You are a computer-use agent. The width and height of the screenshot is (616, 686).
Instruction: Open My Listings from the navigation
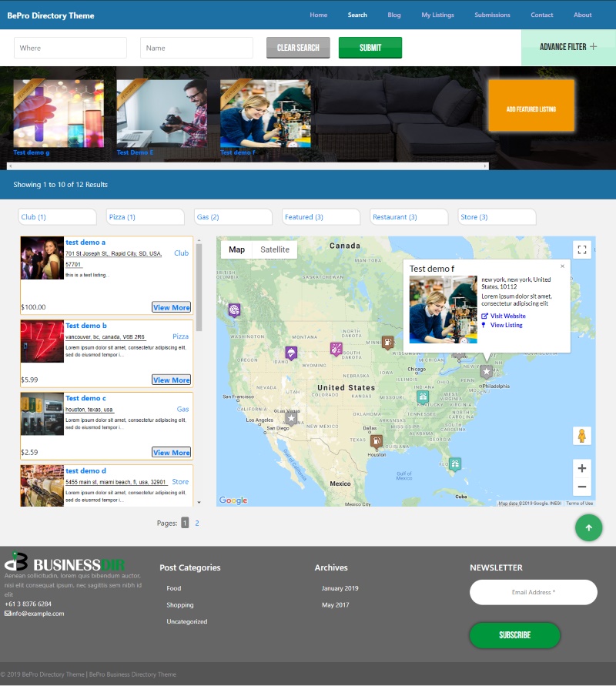[438, 15]
